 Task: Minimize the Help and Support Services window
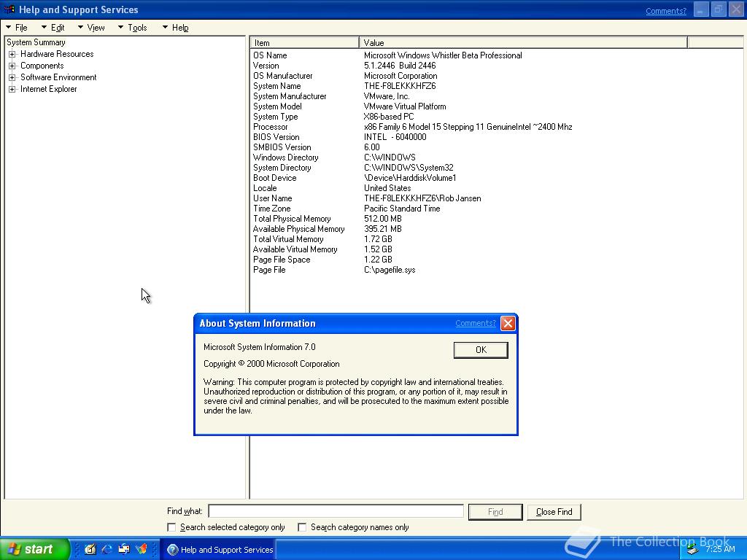point(700,10)
